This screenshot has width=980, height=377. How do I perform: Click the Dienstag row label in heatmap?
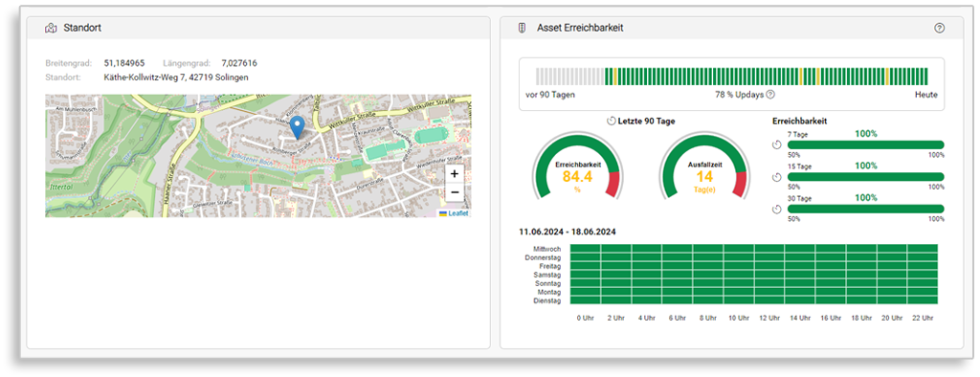click(547, 300)
